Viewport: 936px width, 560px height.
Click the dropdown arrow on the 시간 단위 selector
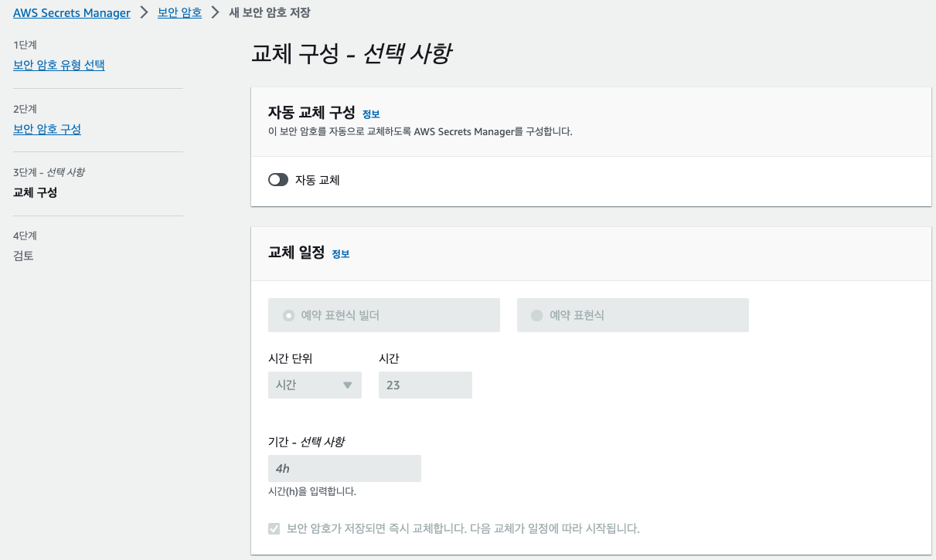tap(349, 384)
